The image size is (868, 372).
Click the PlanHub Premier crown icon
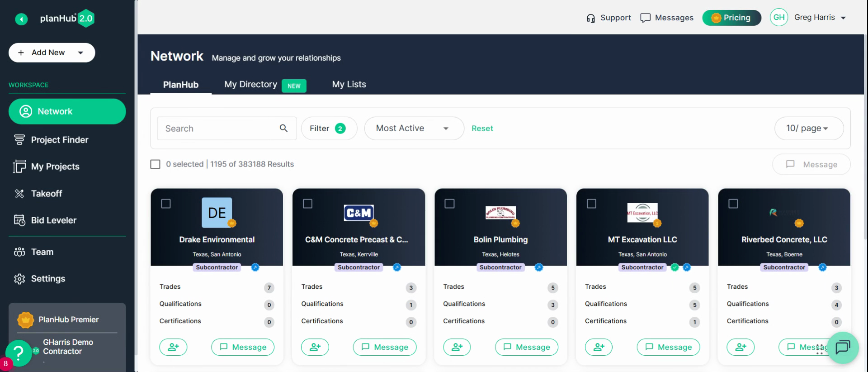pos(25,320)
